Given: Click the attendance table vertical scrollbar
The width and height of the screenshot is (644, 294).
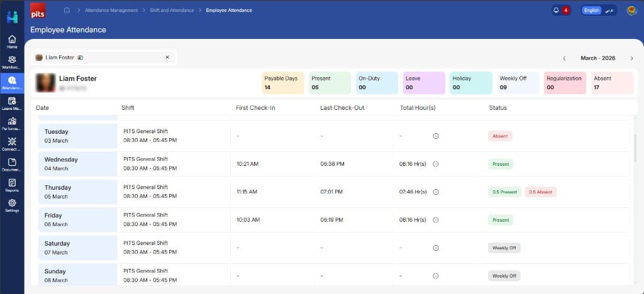Looking at the screenshot, I should click(635, 148).
